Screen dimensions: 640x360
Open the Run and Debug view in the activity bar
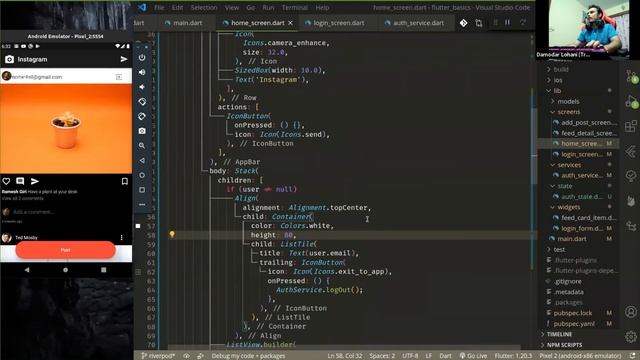(631, 102)
